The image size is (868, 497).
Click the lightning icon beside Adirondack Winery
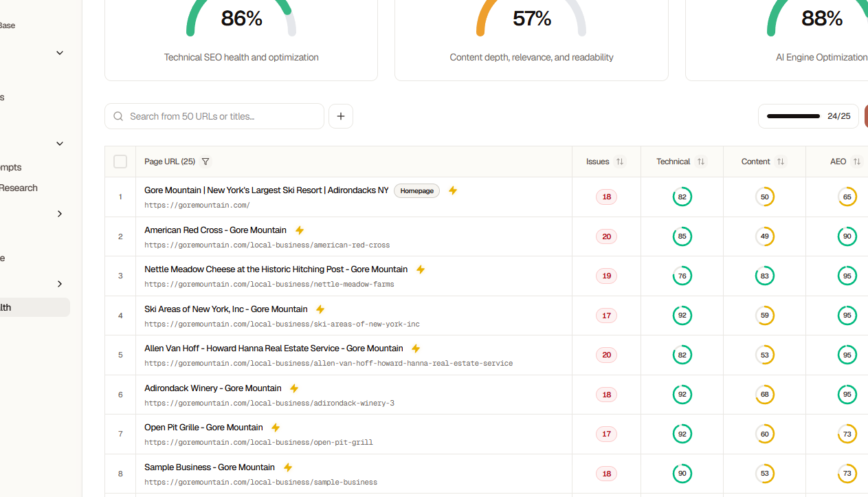(x=294, y=388)
